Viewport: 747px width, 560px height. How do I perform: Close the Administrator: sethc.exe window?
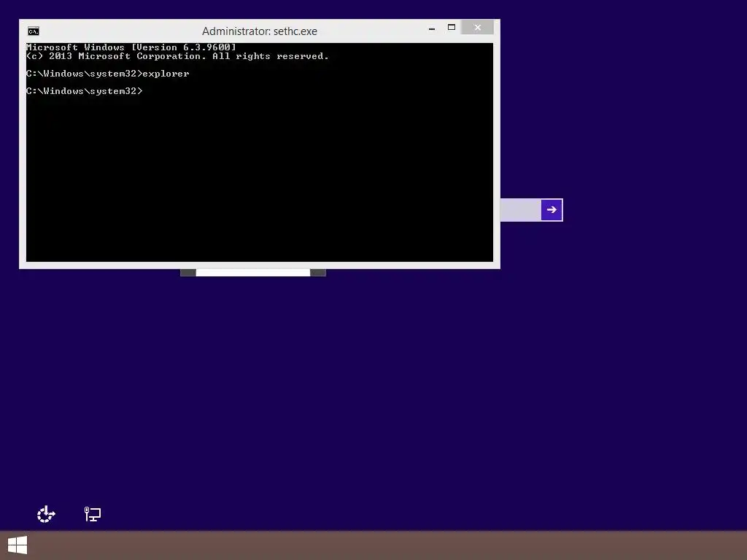pos(477,28)
